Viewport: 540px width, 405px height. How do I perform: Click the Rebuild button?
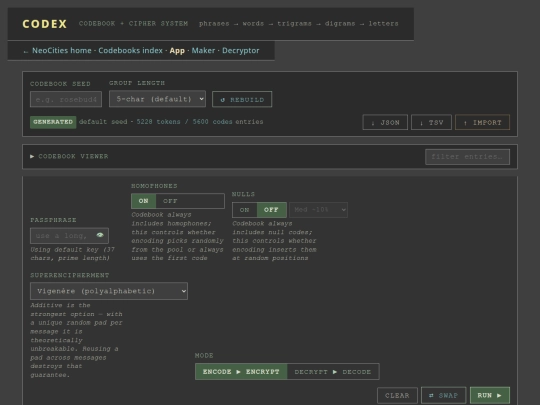pyautogui.click(x=242, y=99)
